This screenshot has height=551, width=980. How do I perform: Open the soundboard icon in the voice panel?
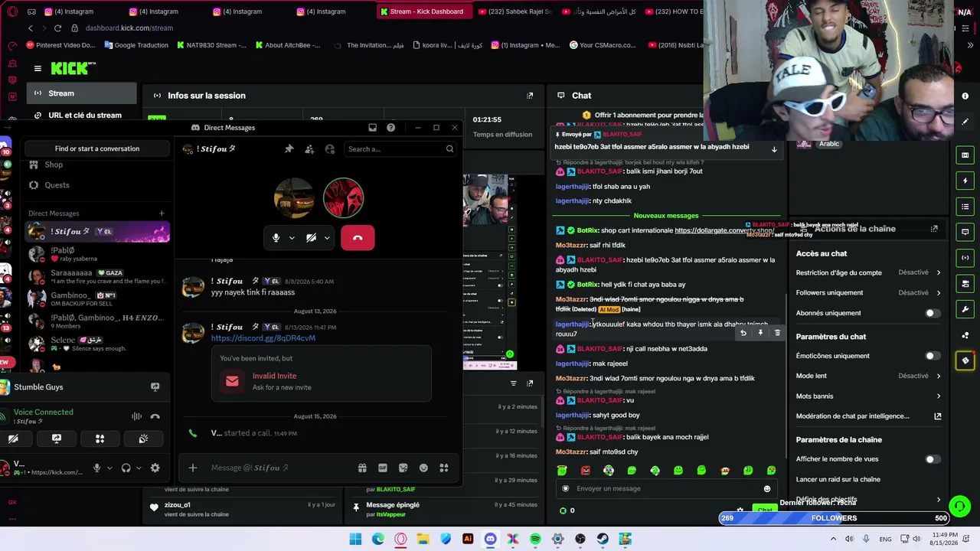point(143,439)
